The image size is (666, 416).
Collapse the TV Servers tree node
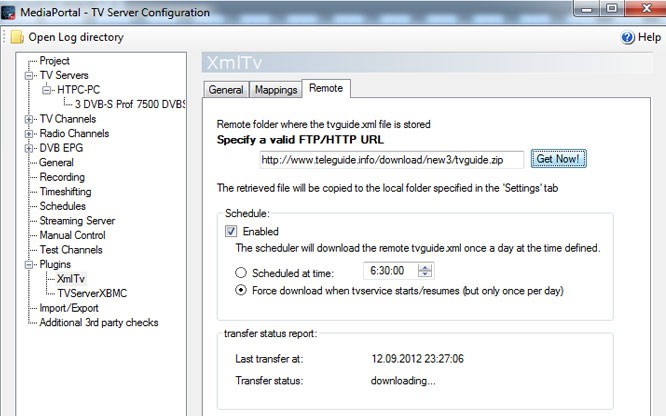click(x=30, y=75)
